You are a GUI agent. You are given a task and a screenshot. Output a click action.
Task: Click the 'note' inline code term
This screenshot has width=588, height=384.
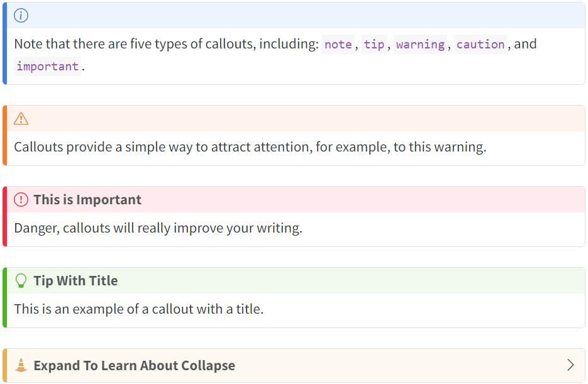[338, 44]
